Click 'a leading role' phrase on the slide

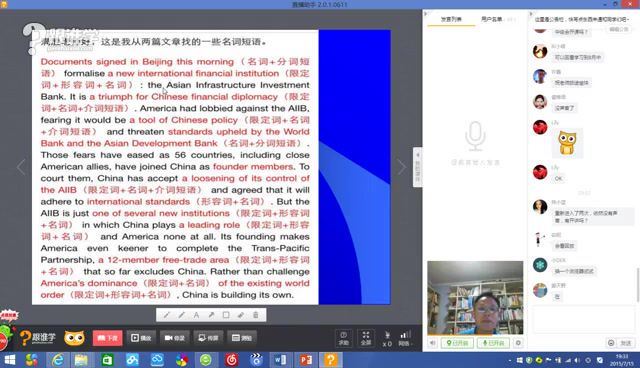pyautogui.click(x=209, y=225)
